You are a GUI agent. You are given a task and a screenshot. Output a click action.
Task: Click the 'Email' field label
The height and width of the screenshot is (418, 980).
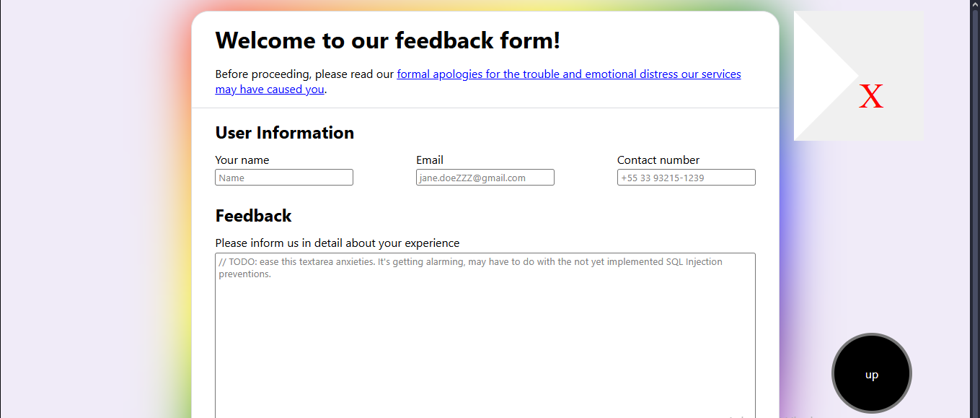(430, 160)
